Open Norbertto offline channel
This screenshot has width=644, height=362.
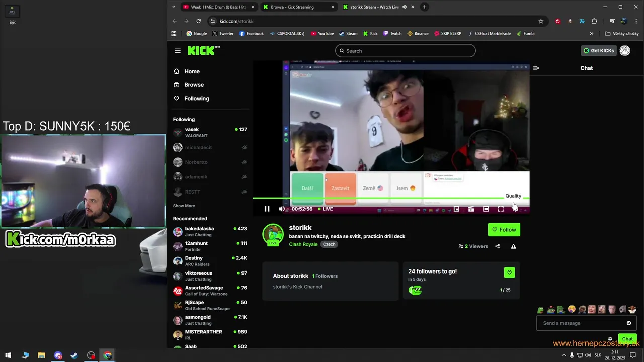tap(210, 162)
